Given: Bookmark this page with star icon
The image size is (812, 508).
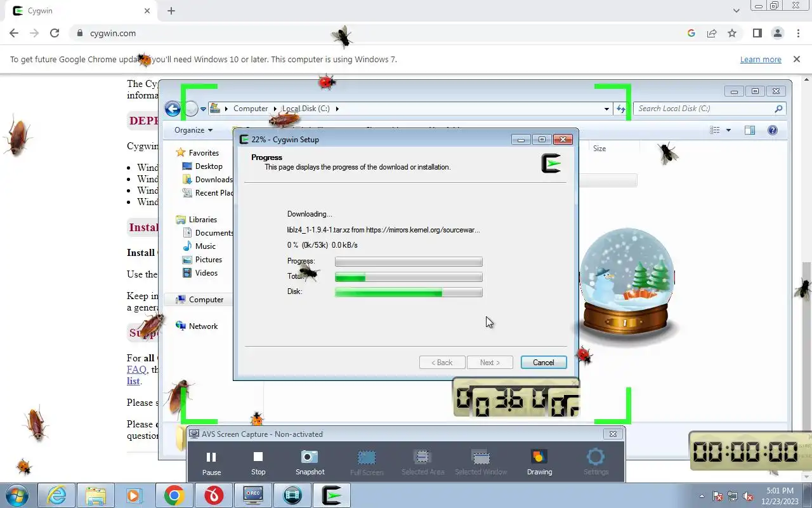Looking at the screenshot, I should click(732, 33).
